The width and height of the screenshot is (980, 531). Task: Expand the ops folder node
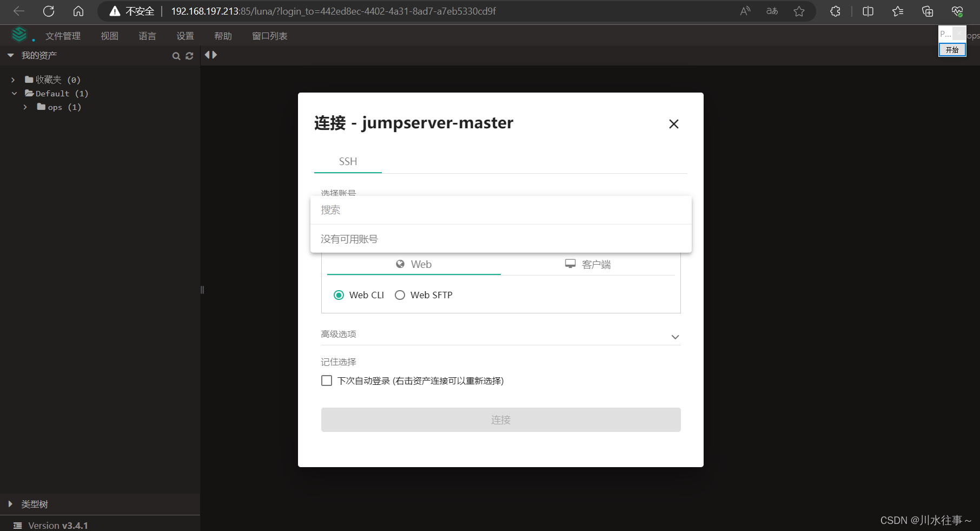click(25, 107)
